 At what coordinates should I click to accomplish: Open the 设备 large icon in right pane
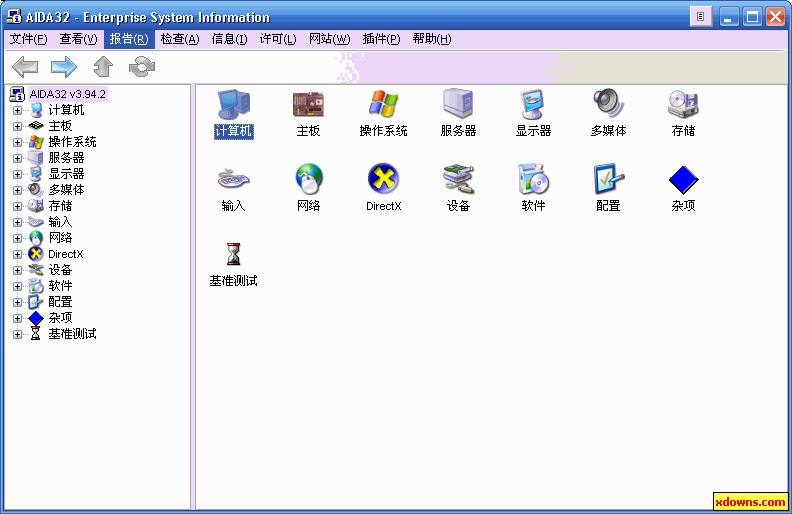[x=458, y=179]
